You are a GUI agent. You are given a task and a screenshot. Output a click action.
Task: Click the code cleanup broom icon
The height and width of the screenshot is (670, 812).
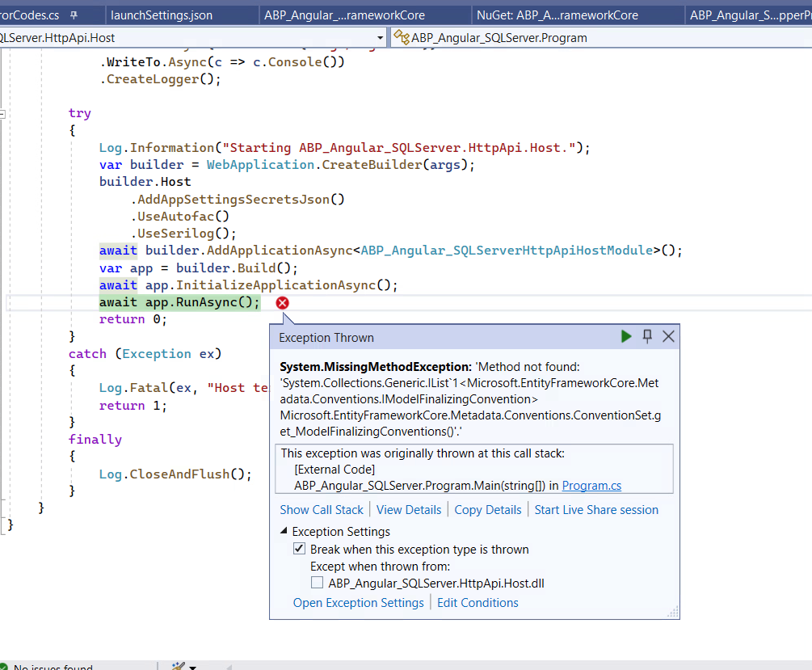[178, 665]
